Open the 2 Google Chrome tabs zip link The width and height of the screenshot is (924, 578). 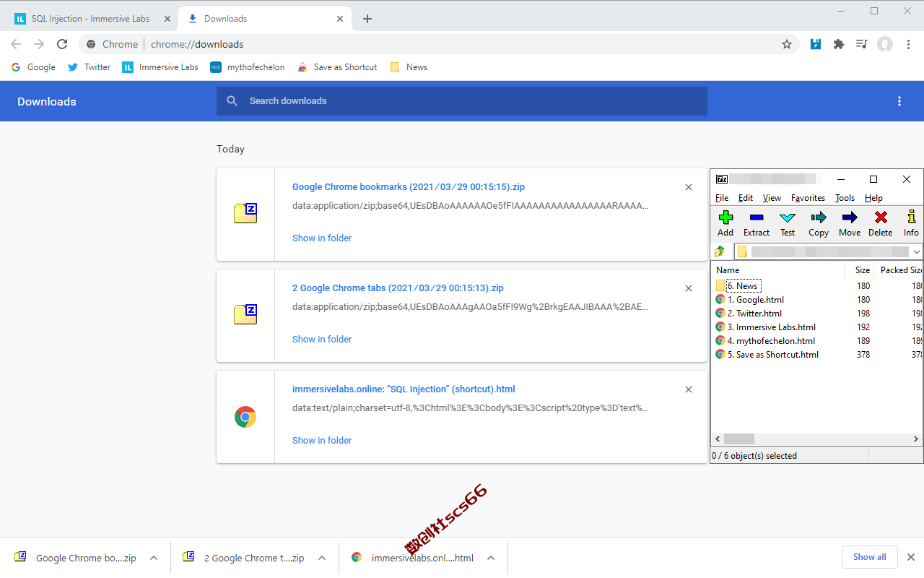[398, 288]
